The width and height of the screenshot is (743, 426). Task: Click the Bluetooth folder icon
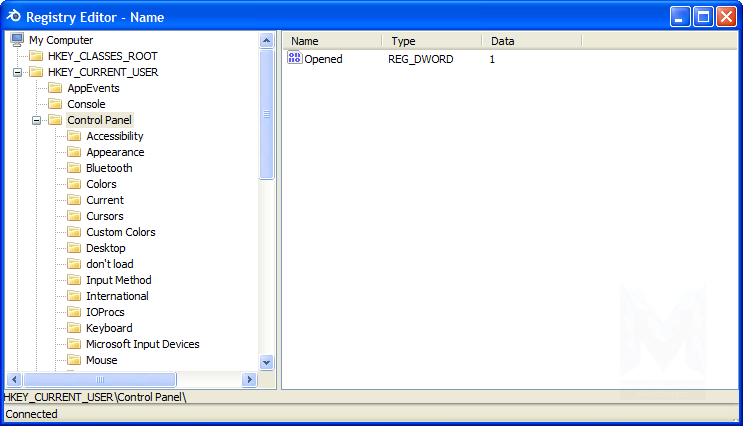74,168
